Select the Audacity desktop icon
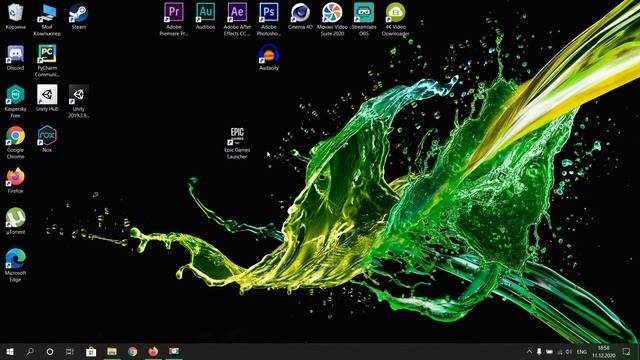Screen dimensions: 640x360 click(269, 58)
